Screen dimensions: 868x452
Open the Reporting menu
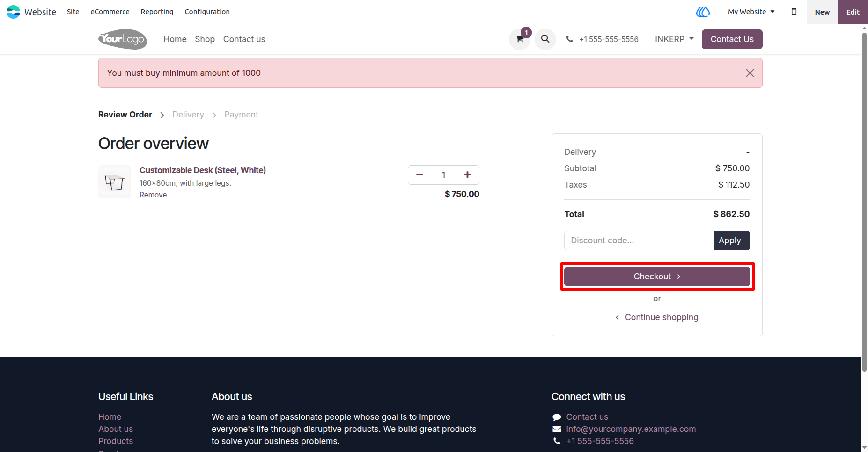point(157,12)
